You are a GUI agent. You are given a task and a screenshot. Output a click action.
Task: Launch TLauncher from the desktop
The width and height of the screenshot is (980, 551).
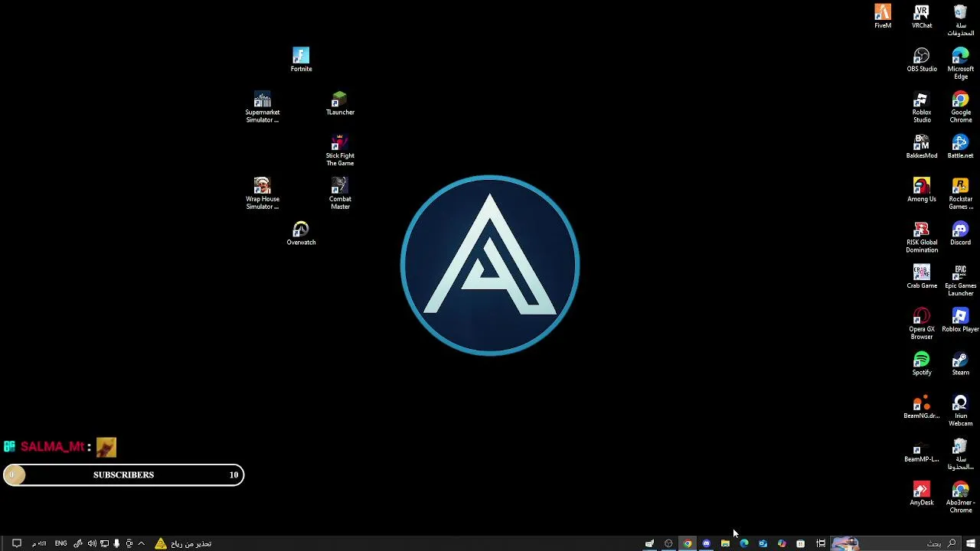[340, 103]
